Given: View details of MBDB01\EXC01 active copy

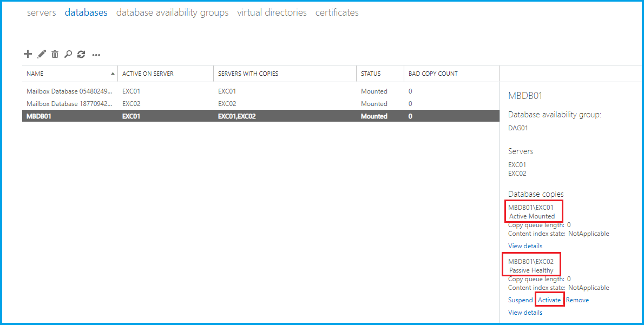Looking at the screenshot, I should coord(525,246).
